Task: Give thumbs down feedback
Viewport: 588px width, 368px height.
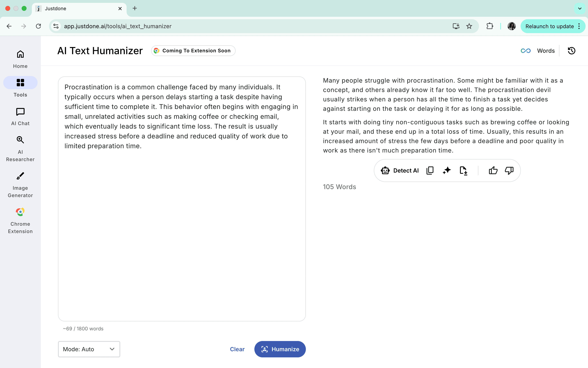Action: [x=509, y=171]
